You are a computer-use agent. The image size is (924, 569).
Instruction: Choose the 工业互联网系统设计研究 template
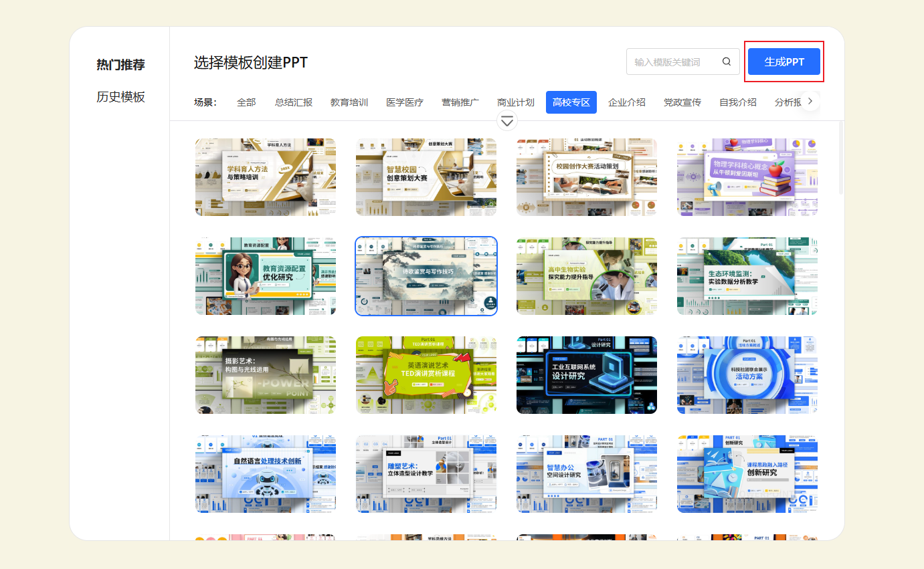pyautogui.click(x=587, y=375)
